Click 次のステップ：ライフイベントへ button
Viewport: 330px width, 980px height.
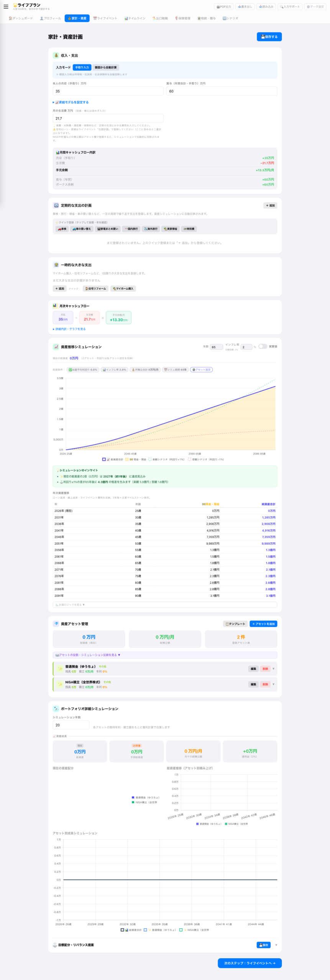tap(250, 963)
